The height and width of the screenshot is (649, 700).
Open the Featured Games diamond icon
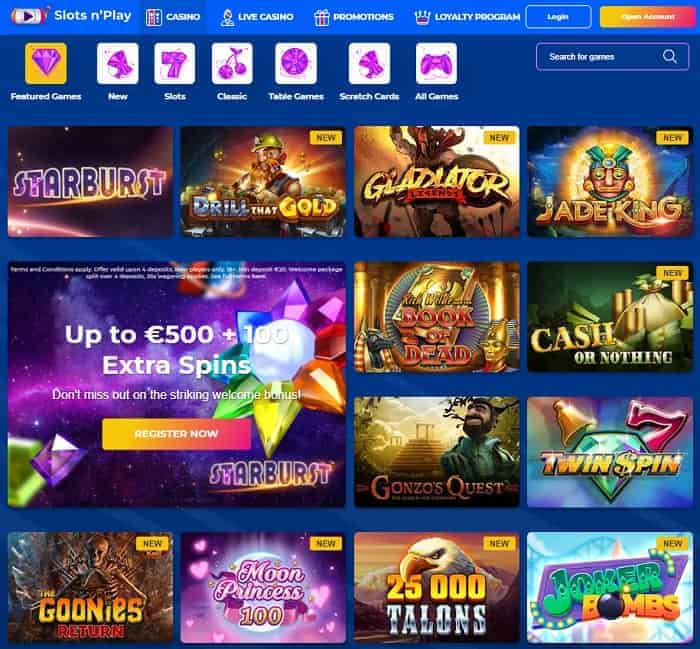(46, 63)
